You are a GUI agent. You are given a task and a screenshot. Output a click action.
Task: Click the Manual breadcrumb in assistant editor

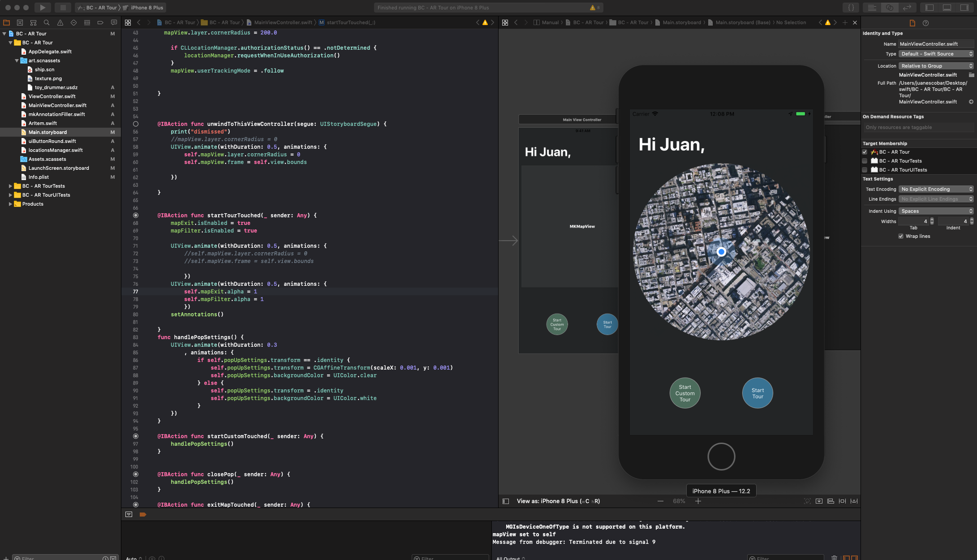(x=546, y=22)
